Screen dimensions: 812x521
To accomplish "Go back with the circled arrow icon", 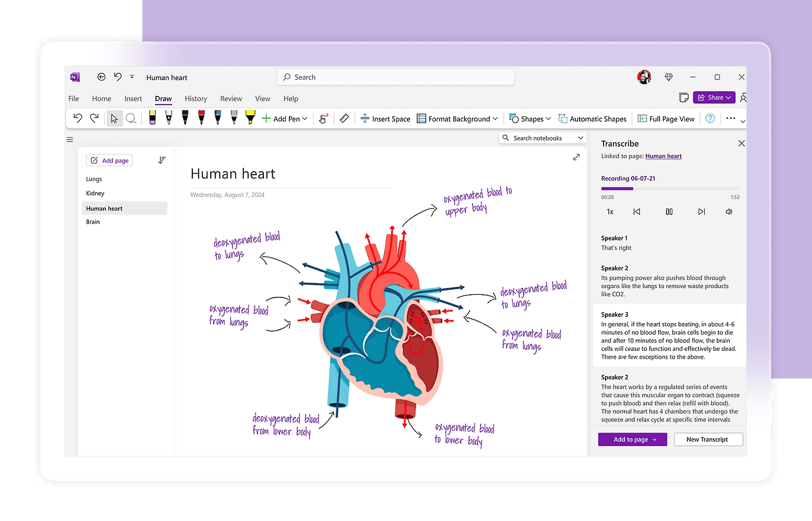I will point(101,77).
